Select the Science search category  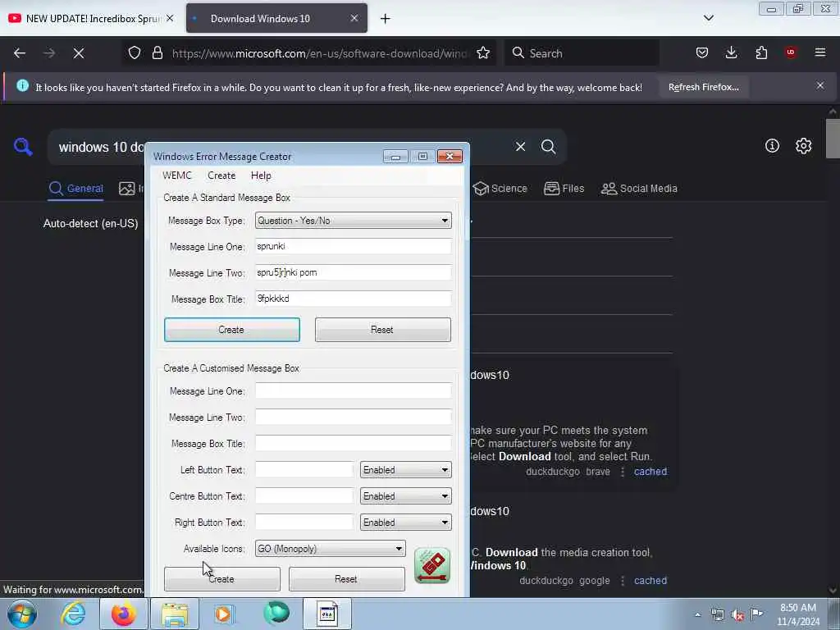click(500, 189)
